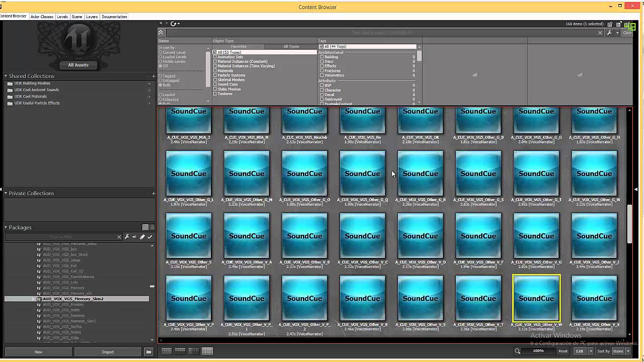This screenshot has width=644, height=362.
Task: Expand the AUD_VOX_VGS_Mercury_Skin2 package
Action: pyautogui.click(x=34, y=299)
